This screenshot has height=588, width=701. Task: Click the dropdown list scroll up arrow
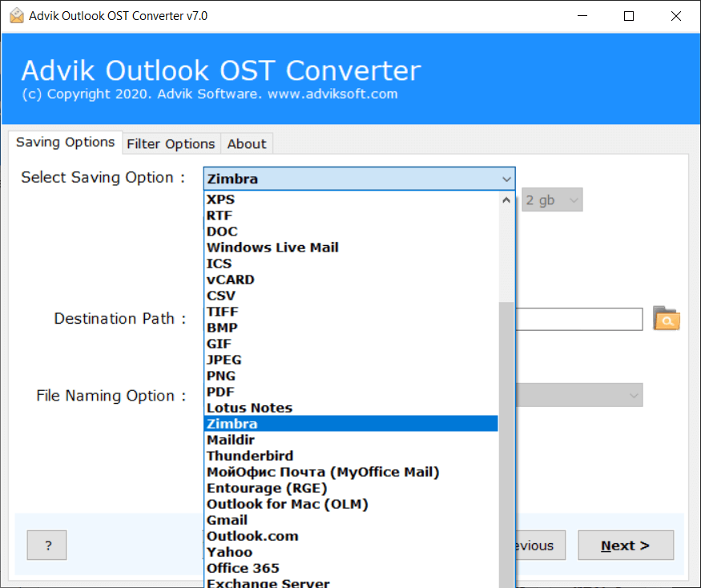(506, 200)
